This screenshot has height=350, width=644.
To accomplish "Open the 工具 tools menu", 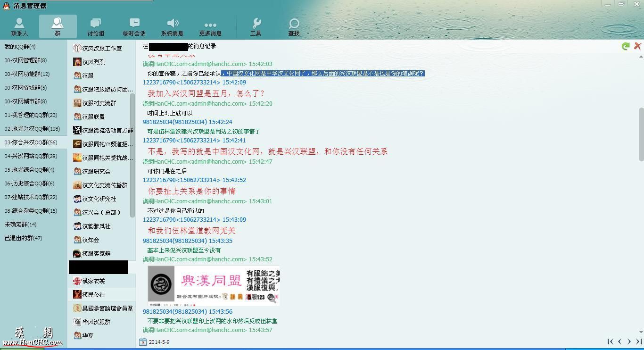I will tap(256, 26).
